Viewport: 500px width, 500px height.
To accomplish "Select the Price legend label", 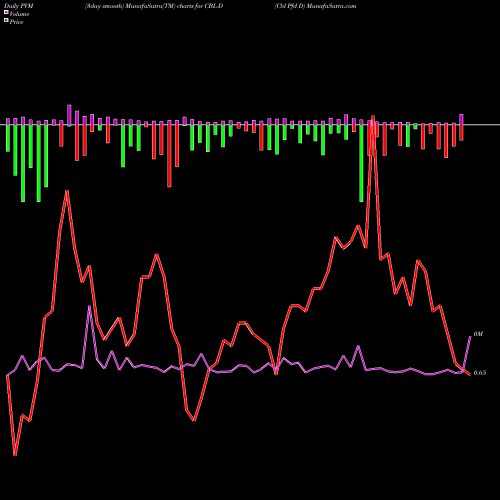I will point(16,22).
